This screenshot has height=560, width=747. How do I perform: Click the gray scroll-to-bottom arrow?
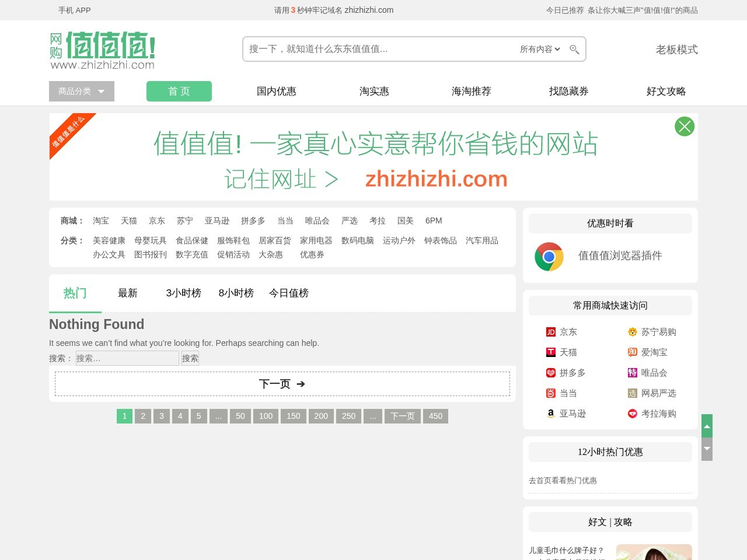[x=707, y=449]
